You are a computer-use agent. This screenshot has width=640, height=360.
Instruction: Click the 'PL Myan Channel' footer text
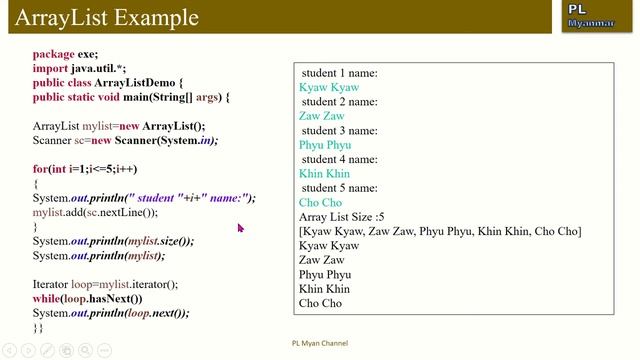coord(320,343)
